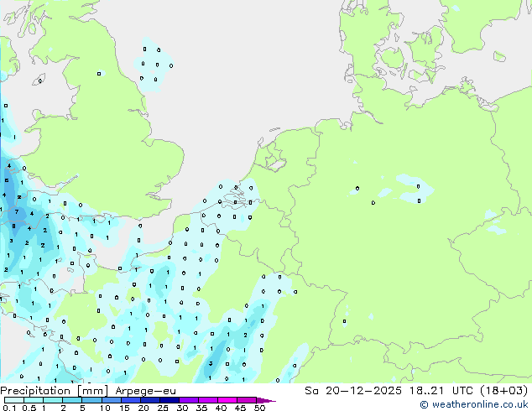This screenshot has height=411, width=532.
Task: Click the '50' legend scale label
Action: [x=259, y=408]
